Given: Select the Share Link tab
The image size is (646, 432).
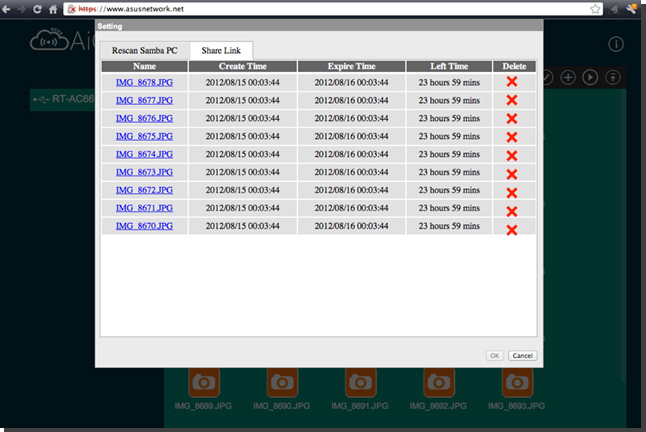Looking at the screenshot, I should (x=222, y=50).
